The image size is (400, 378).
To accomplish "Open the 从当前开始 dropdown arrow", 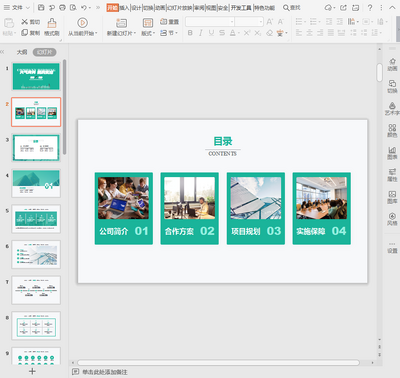I will [96, 33].
